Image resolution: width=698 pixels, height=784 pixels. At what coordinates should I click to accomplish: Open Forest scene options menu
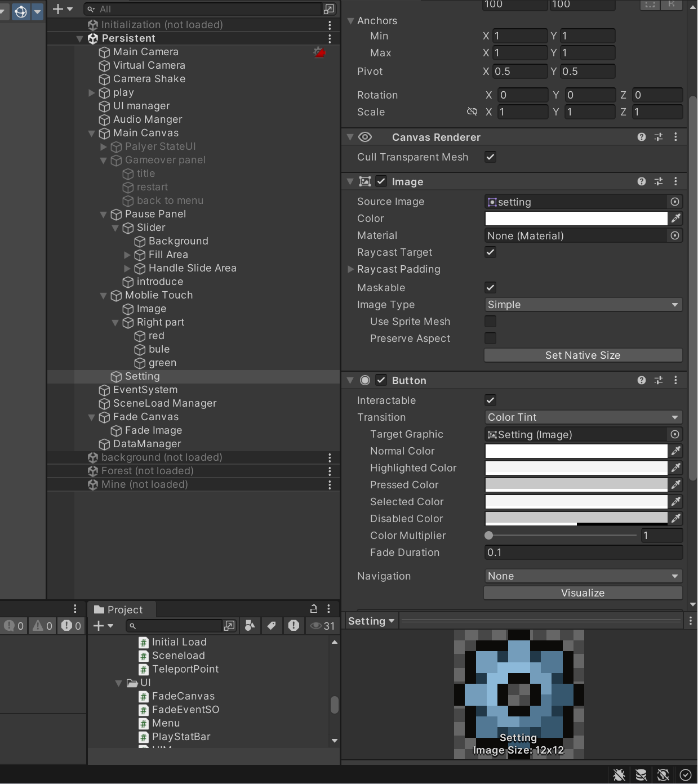330,471
